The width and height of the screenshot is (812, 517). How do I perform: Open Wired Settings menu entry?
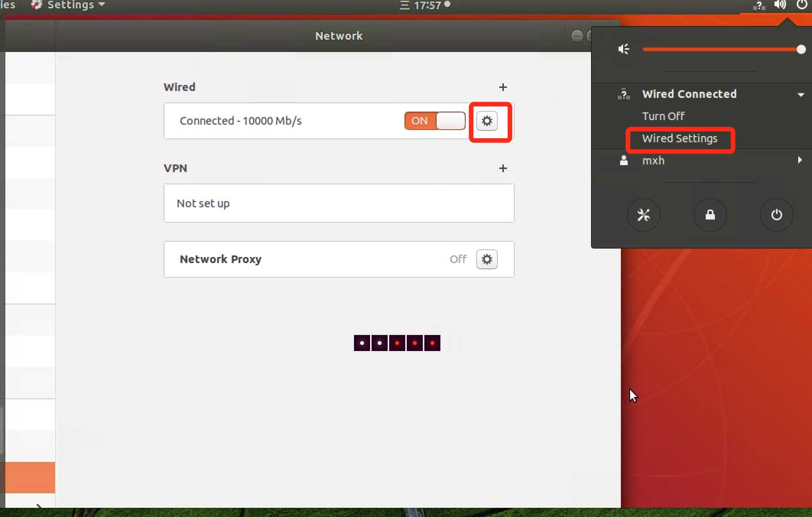(x=679, y=138)
